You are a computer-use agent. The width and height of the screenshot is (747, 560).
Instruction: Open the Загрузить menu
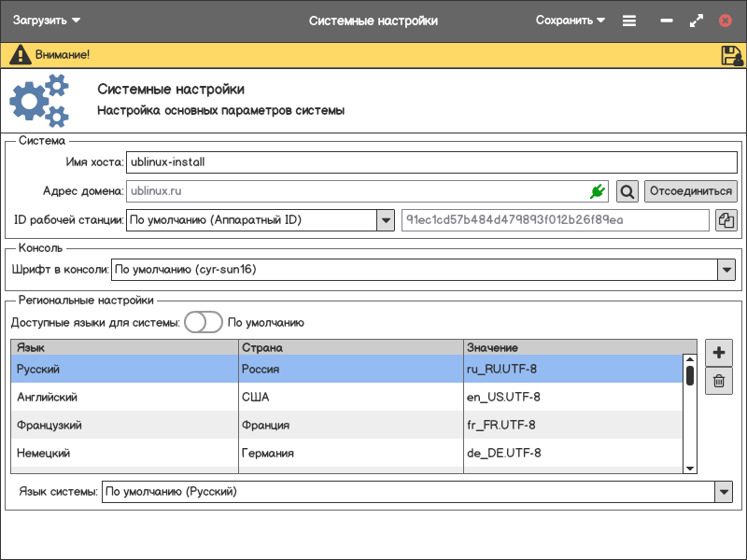coord(47,21)
